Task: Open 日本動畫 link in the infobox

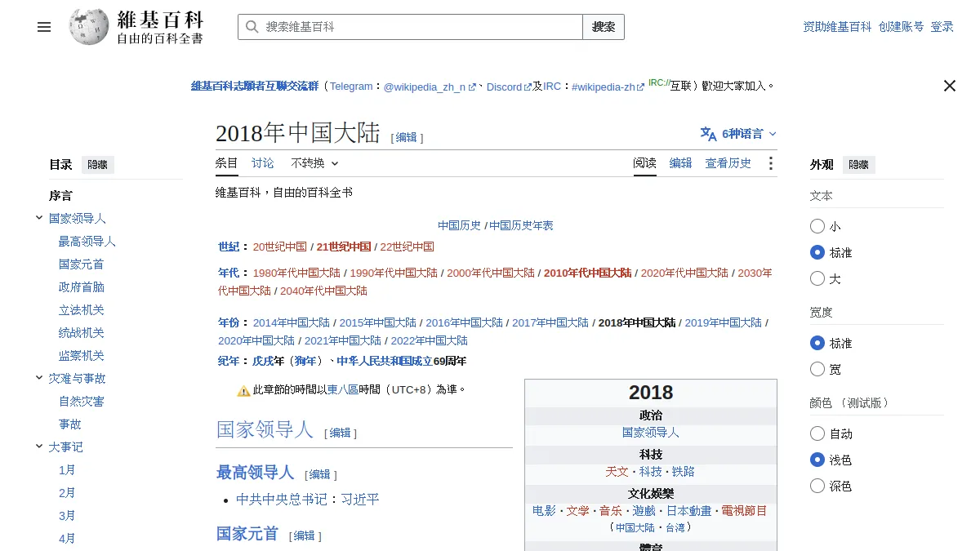Action: (689, 511)
